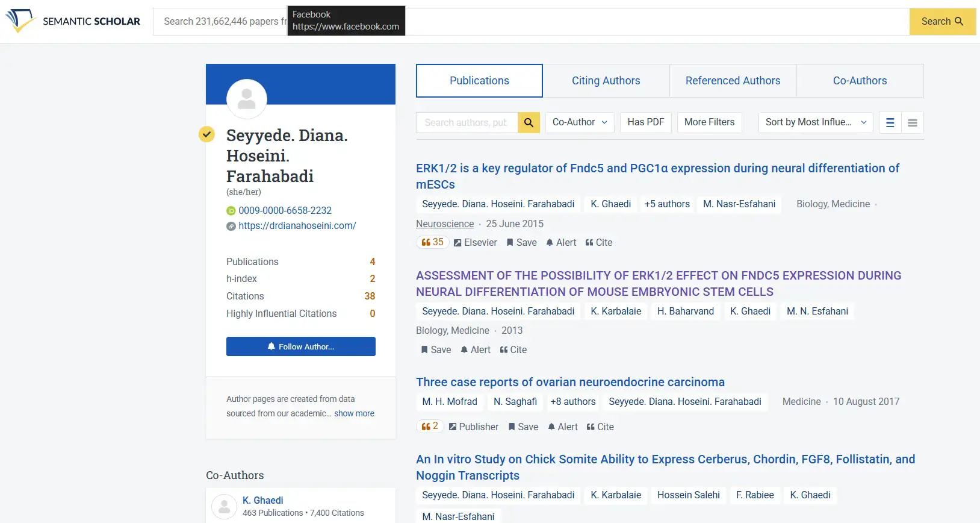Click K. Ghaedi on first paper

610,204
